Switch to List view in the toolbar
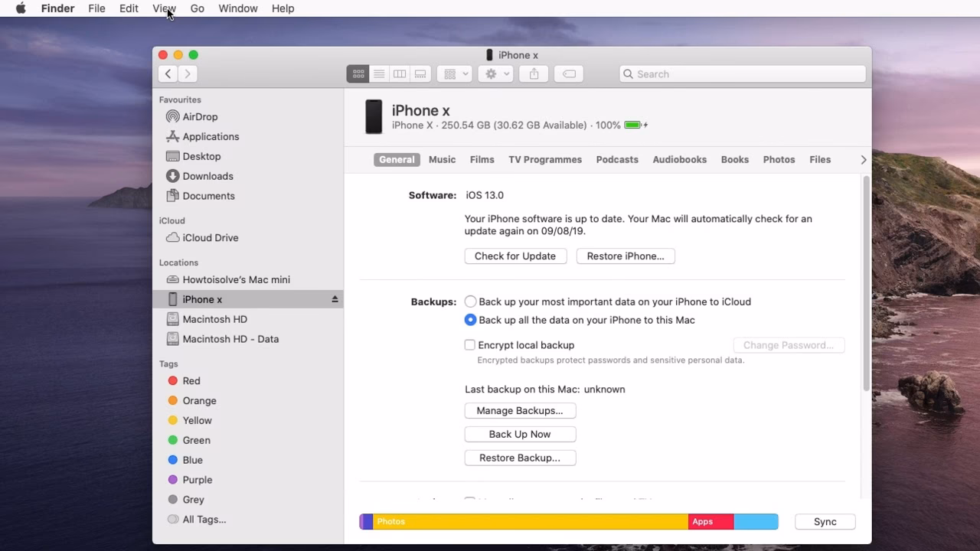980x551 pixels. (x=379, y=73)
